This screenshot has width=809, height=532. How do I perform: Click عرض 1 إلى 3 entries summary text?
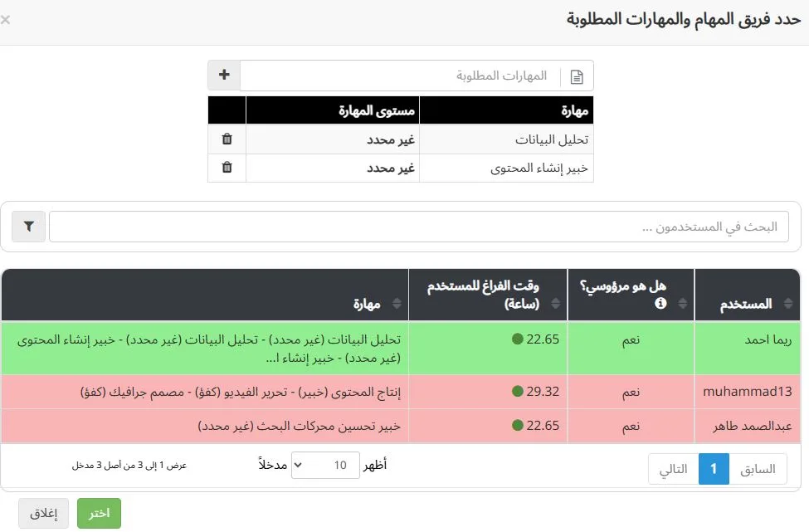click(129, 466)
